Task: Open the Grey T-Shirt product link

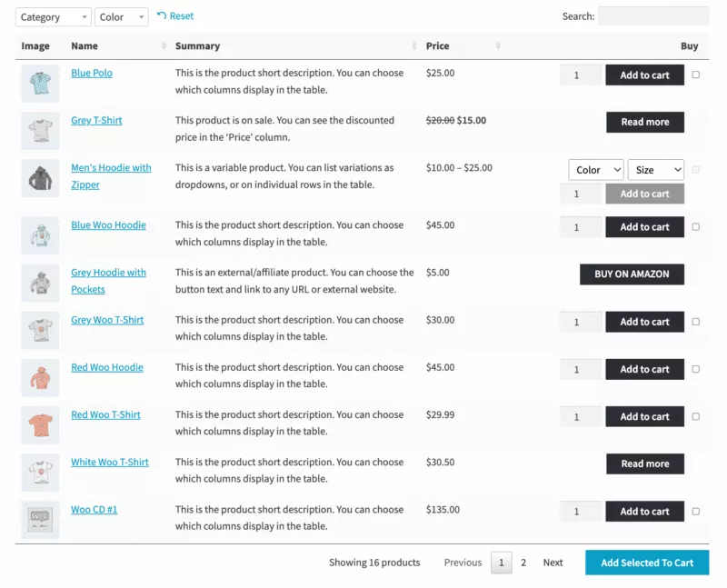Action: click(96, 121)
